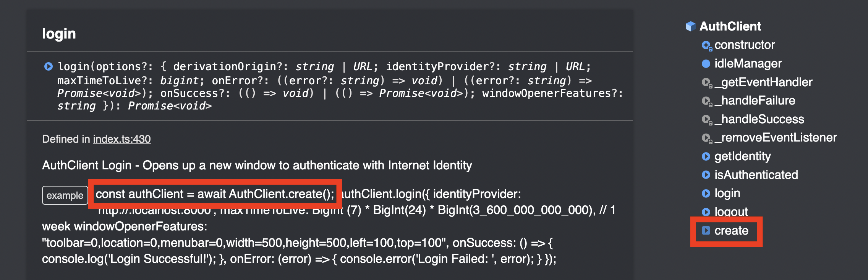868x280 pixels.
Task: Open the constructor entry in sidebar
Action: coord(745,45)
